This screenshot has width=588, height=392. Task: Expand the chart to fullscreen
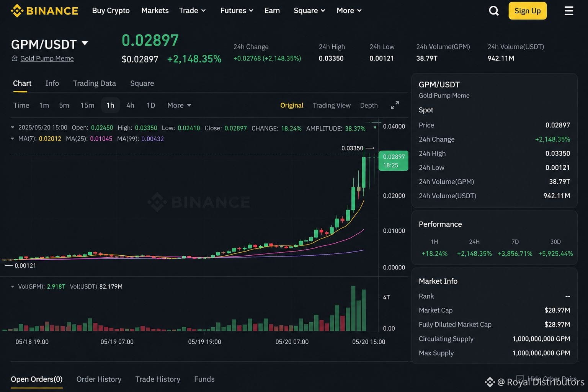point(395,105)
